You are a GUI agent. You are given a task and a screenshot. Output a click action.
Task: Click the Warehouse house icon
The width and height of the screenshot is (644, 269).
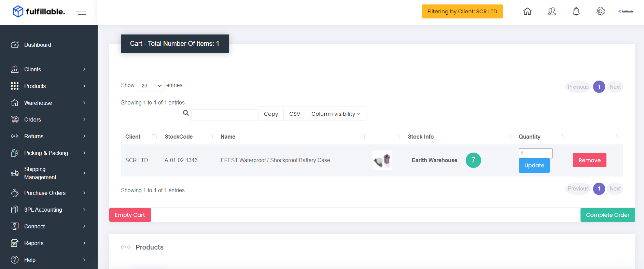tap(15, 103)
